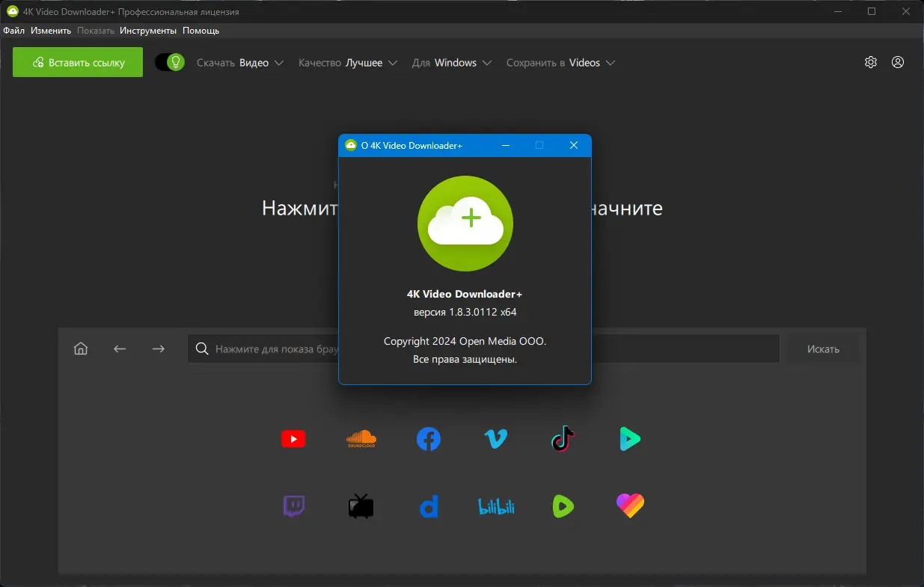This screenshot has width=924, height=587.
Task: Open the application settings gear
Action: (x=870, y=62)
